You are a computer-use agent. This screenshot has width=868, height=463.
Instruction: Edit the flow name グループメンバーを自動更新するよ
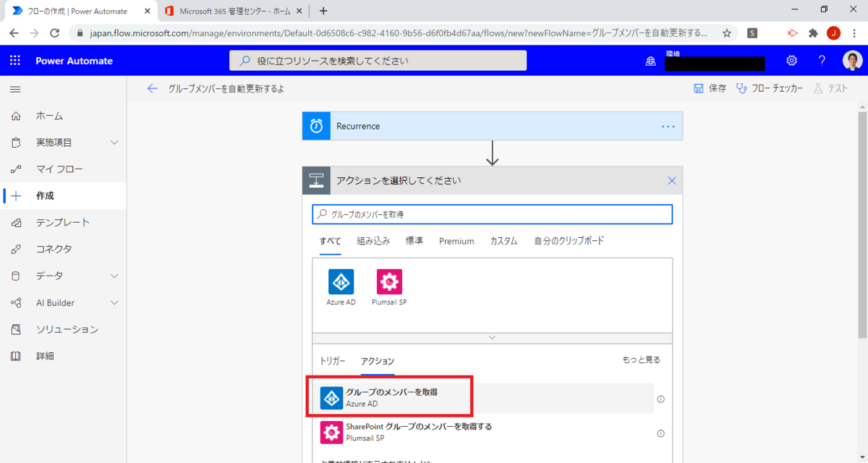226,88
